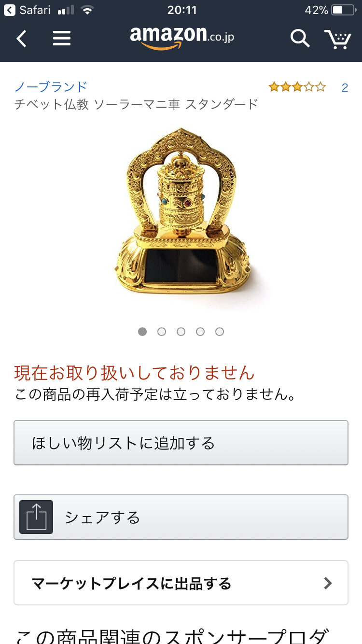Screen dimensions: 362x644
Task: Select the fifth image pager dot
Action: click(220, 332)
